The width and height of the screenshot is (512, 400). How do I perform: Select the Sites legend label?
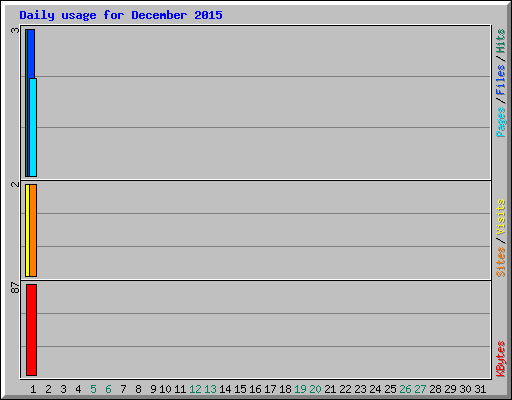pyautogui.click(x=501, y=262)
